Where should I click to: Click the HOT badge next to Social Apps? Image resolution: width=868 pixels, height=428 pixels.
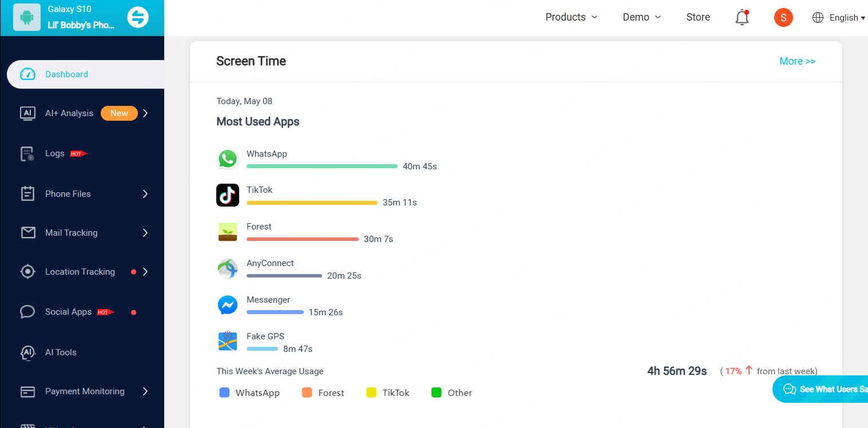pos(106,312)
